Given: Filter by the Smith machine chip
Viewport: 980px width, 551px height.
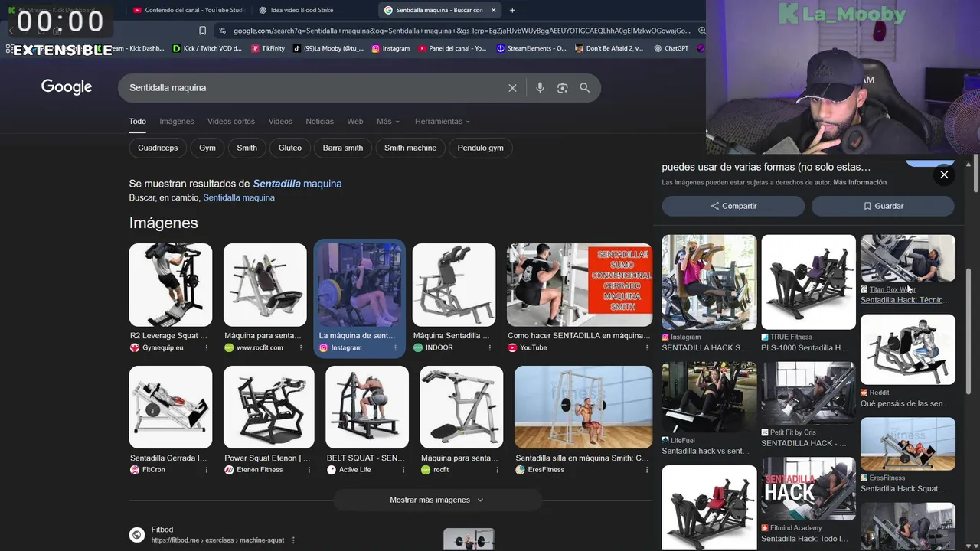Looking at the screenshot, I should coord(410,148).
